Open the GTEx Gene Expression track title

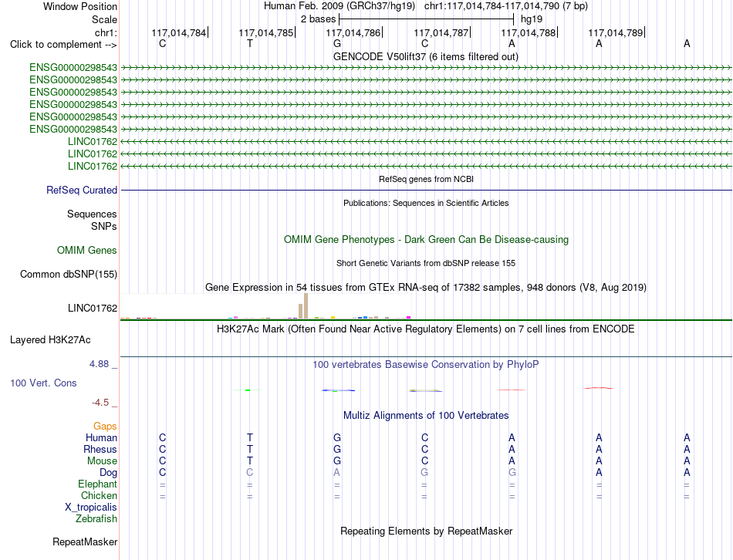coord(426,288)
